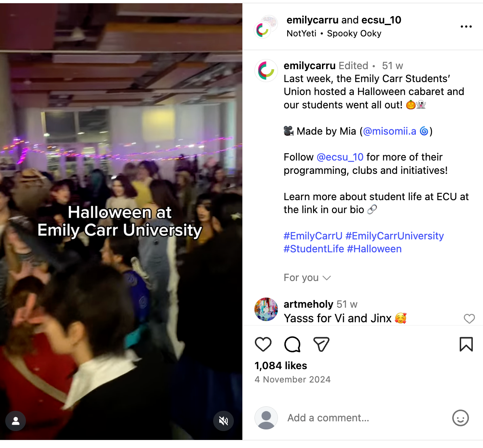Open the #EmilyCarrUniversity hashtag
This screenshot has height=448, width=483.
394,236
